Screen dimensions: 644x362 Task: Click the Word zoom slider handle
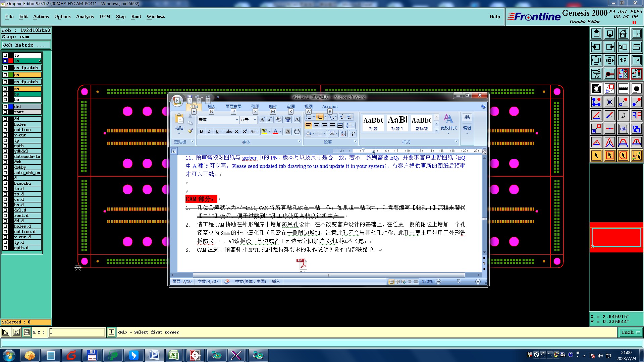459,282
